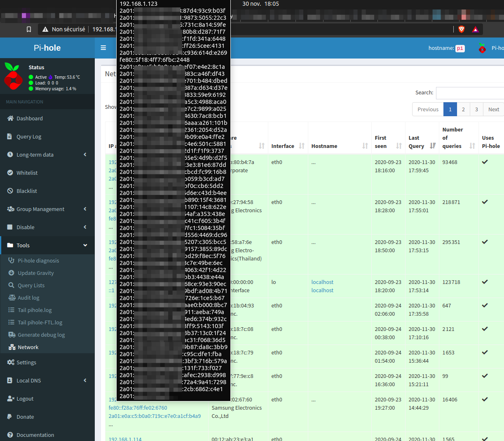Go to the Previous page
Viewport: 504px width, 441px height.
coord(428,109)
